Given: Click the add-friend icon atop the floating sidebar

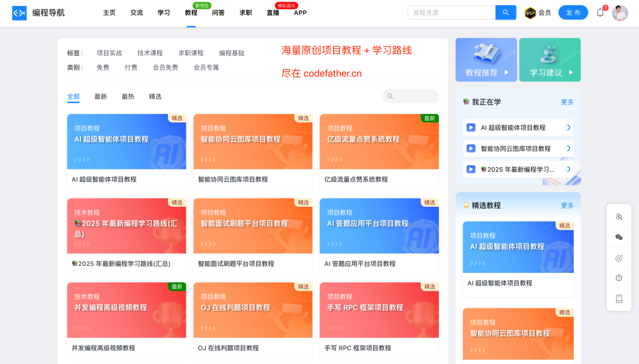Looking at the screenshot, I should click(x=618, y=216).
